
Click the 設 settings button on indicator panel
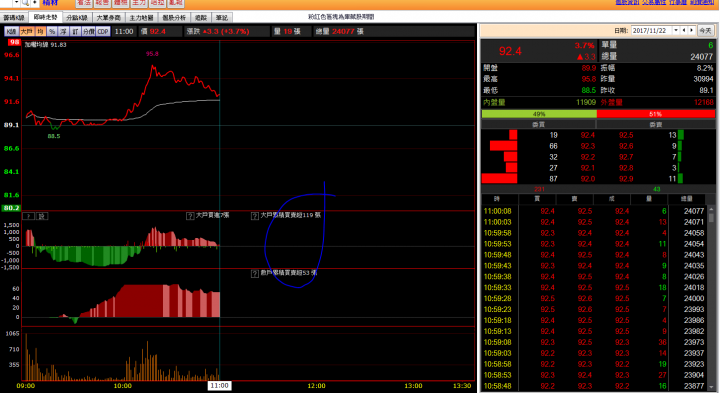pos(41,216)
